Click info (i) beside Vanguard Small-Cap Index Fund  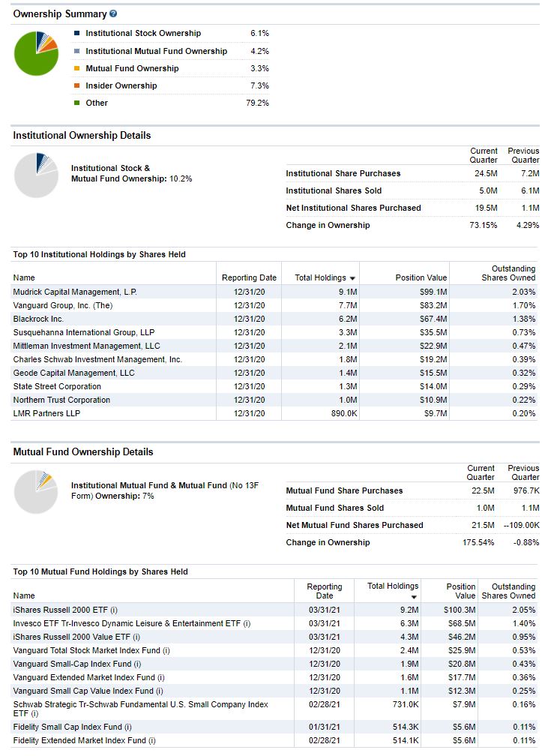click(138, 664)
